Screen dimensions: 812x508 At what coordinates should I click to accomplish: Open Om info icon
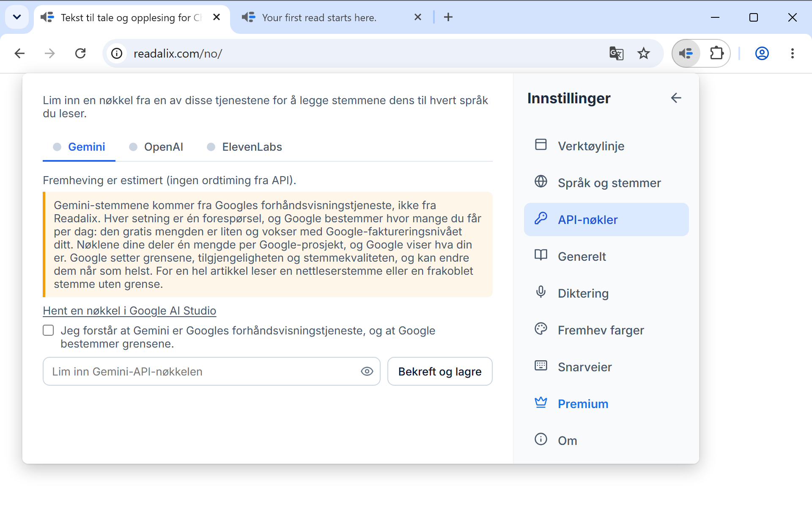click(540, 439)
